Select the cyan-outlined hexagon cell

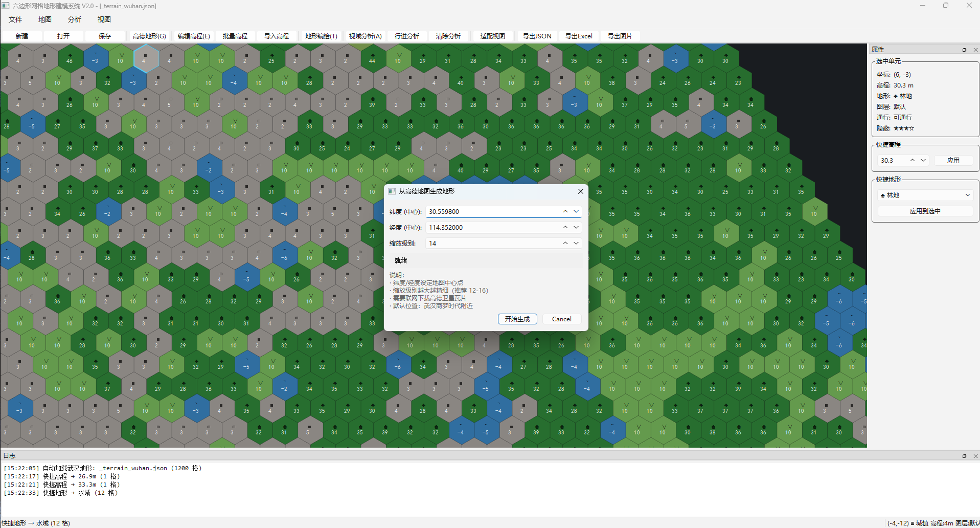146,58
